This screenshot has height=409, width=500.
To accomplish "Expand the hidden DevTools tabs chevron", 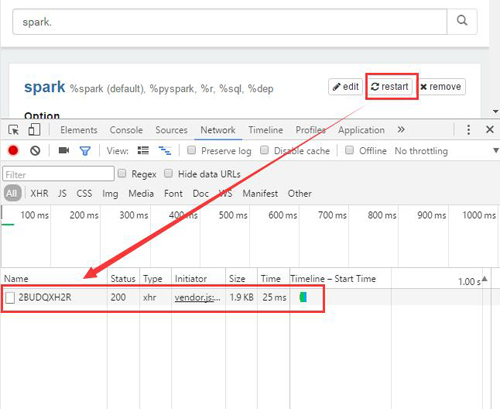I will coord(401,129).
